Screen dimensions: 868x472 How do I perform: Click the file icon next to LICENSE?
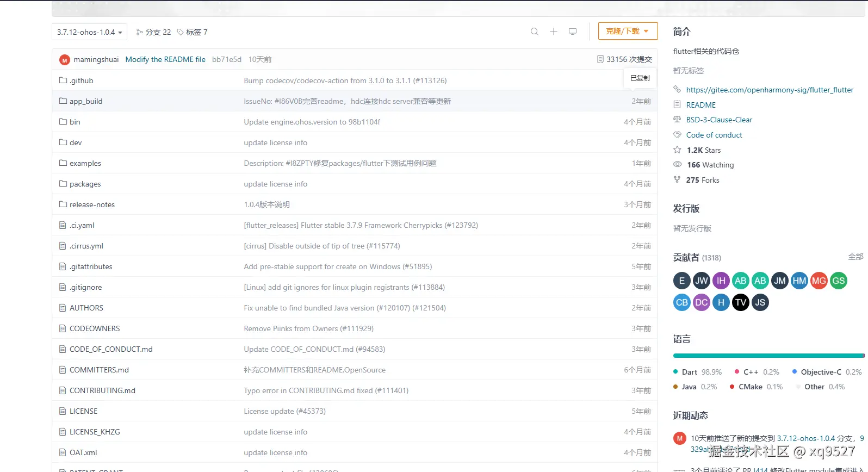63,411
